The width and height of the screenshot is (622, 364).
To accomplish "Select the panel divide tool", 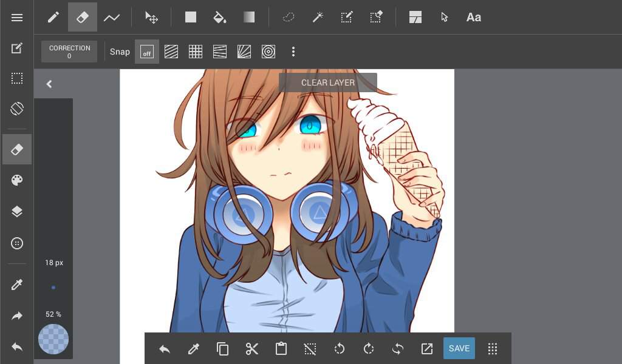I will (x=415, y=17).
